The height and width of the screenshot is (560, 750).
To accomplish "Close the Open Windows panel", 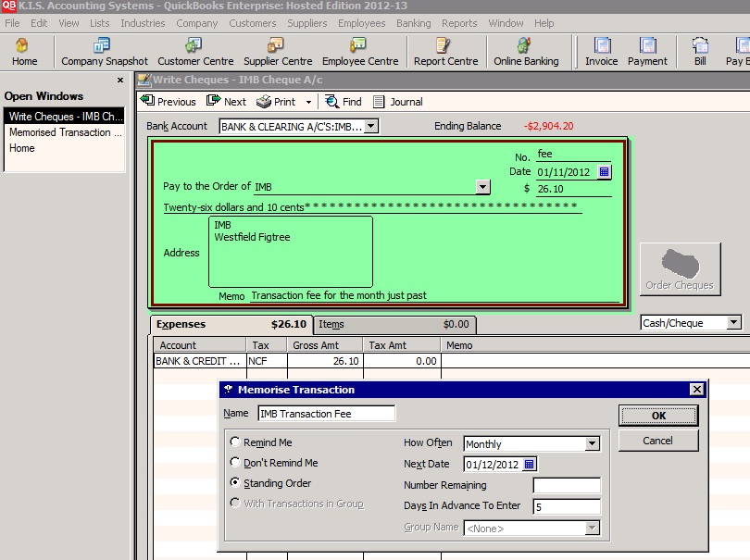I will 120,80.
